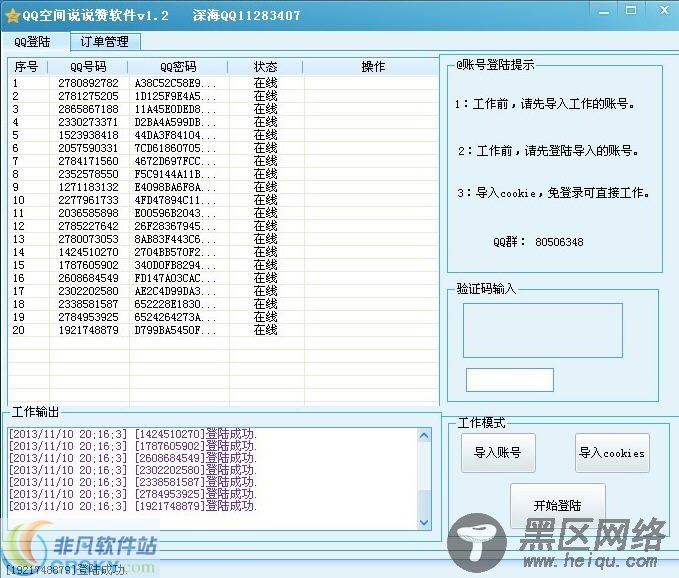The height and width of the screenshot is (578, 679).
Task: Click hint 2 about logging in accounts
Action: tap(549, 151)
